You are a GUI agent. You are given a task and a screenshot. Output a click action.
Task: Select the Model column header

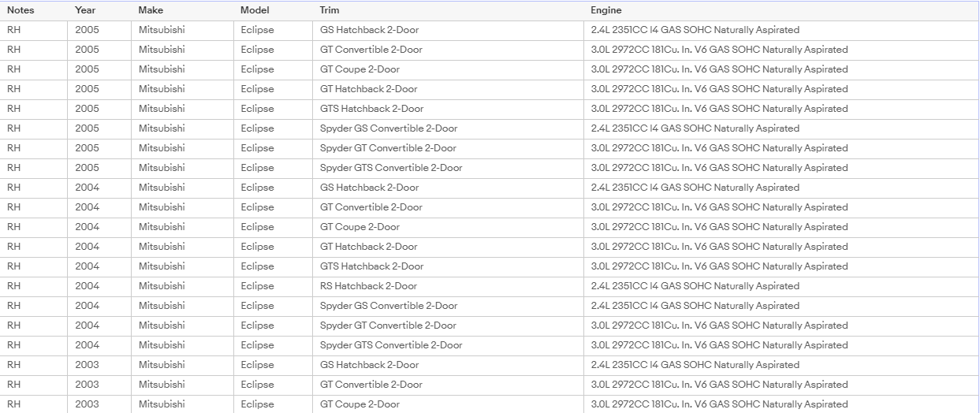255,10
